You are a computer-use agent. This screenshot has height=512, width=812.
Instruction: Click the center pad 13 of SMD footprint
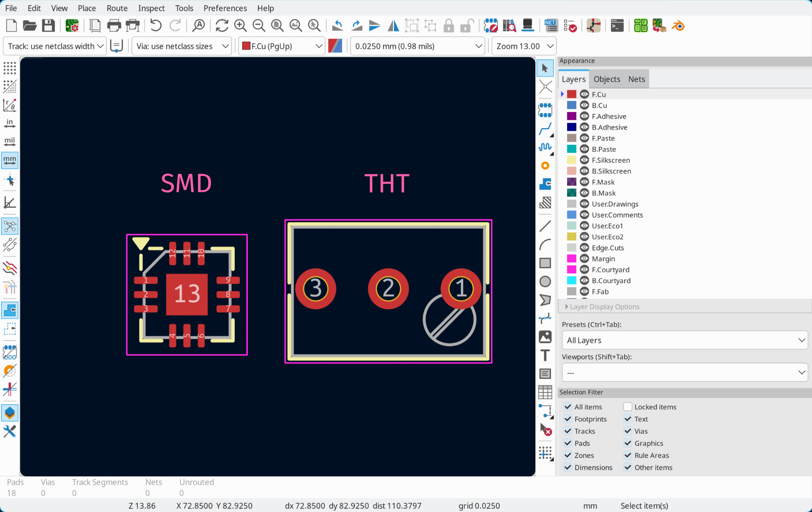187,294
